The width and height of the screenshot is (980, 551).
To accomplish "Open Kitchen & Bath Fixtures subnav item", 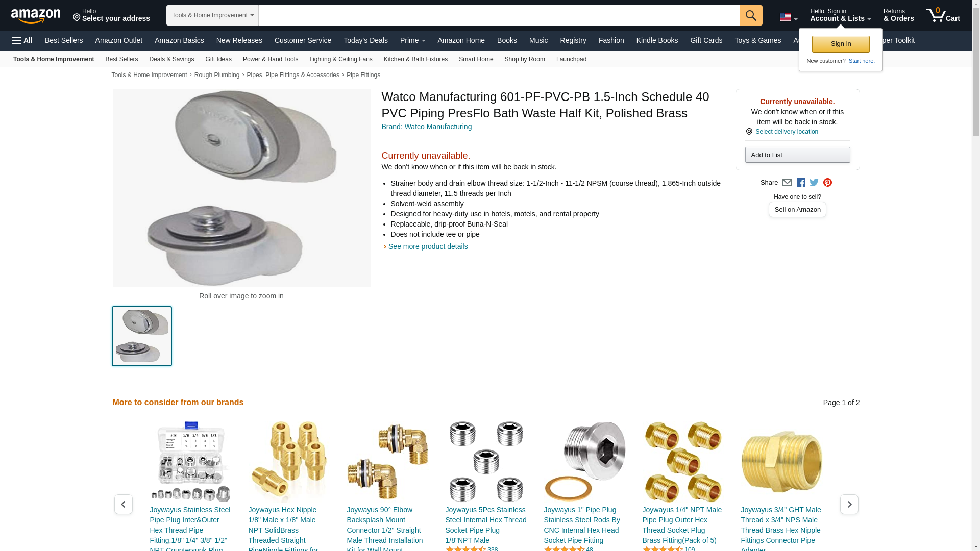I will 415,59.
